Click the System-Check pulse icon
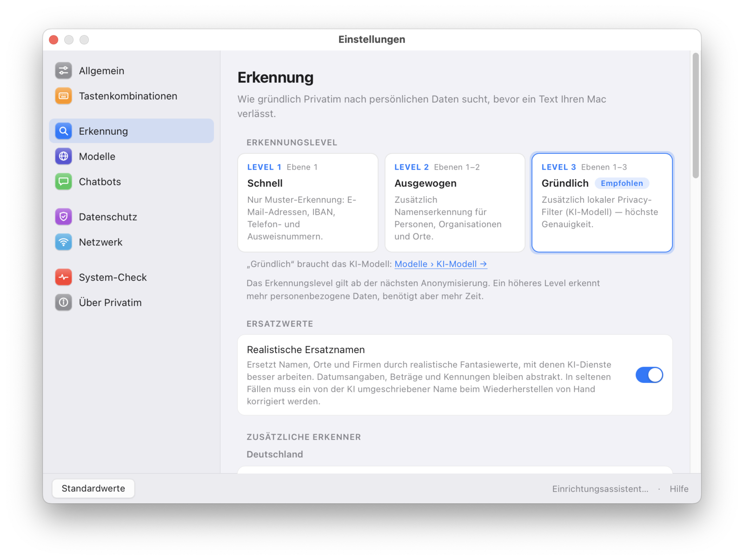Screen dimensions: 744x560 coord(64,277)
